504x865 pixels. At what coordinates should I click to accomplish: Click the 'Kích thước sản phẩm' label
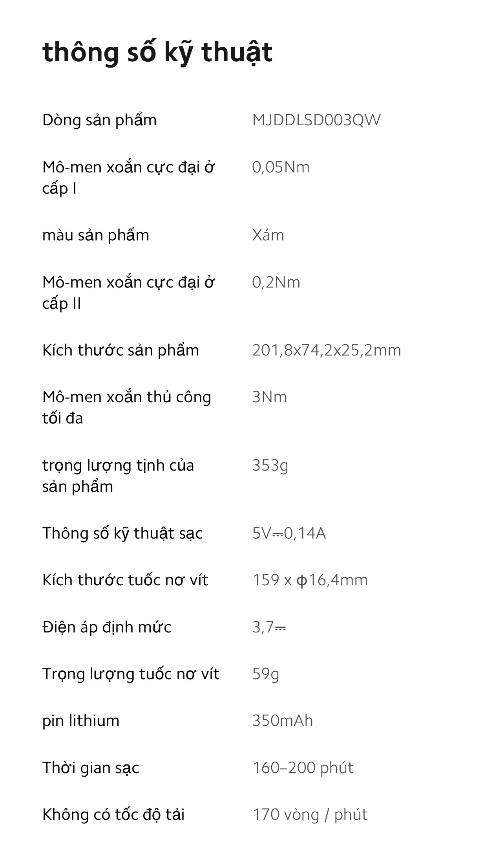click(x=121, y=350)
